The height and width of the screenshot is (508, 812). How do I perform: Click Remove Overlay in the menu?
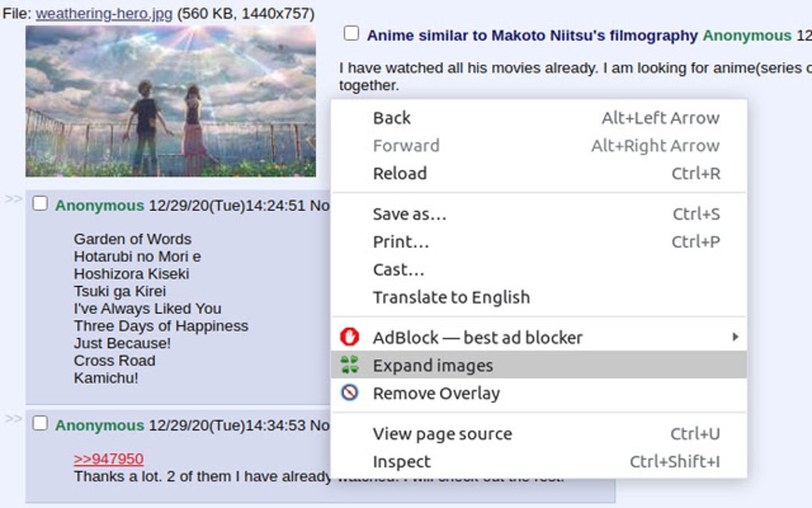[x=437, y=393]
